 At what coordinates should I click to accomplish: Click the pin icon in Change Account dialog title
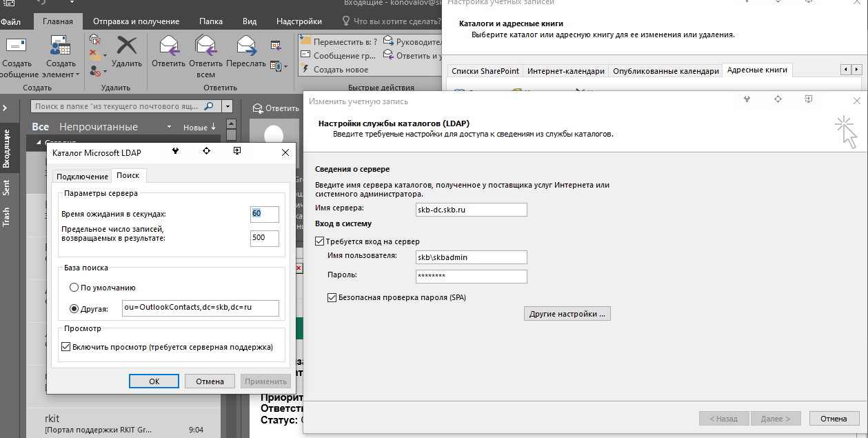747,99
